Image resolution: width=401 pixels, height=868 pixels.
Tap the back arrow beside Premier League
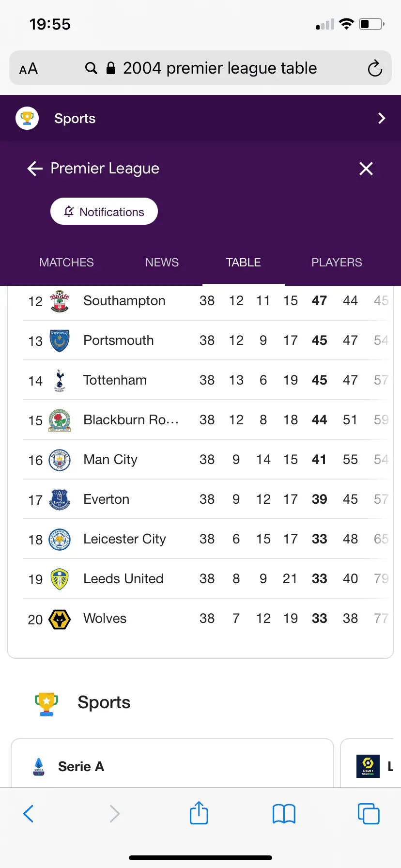coord(35,169)
